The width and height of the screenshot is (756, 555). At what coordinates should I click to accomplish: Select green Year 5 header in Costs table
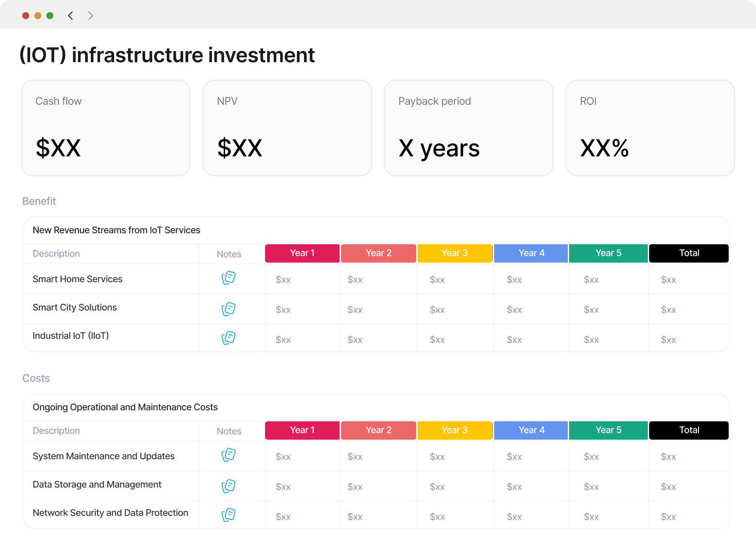pos(608,430)
